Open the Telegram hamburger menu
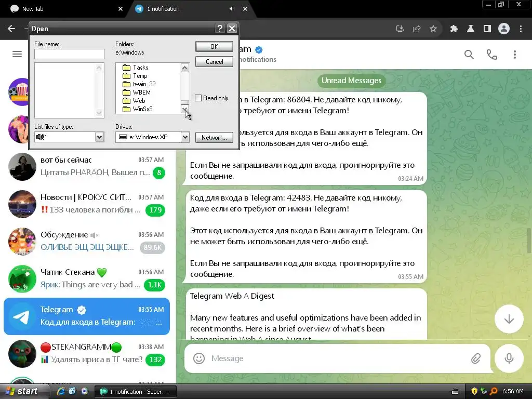 pyautogui.click(x=17, y=54)
